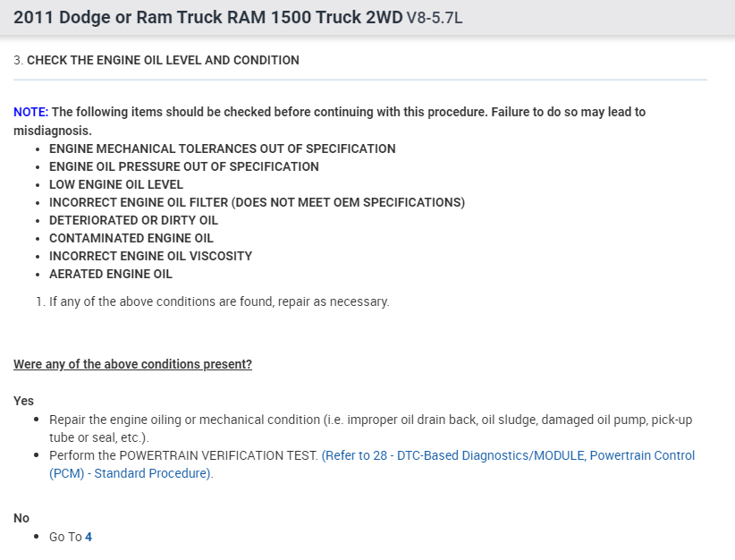Image resolution: width=735 pixels, height=560 pixels.
Task: Click the Low Engine Oil Level item
Action: click(x=116, y=184)
